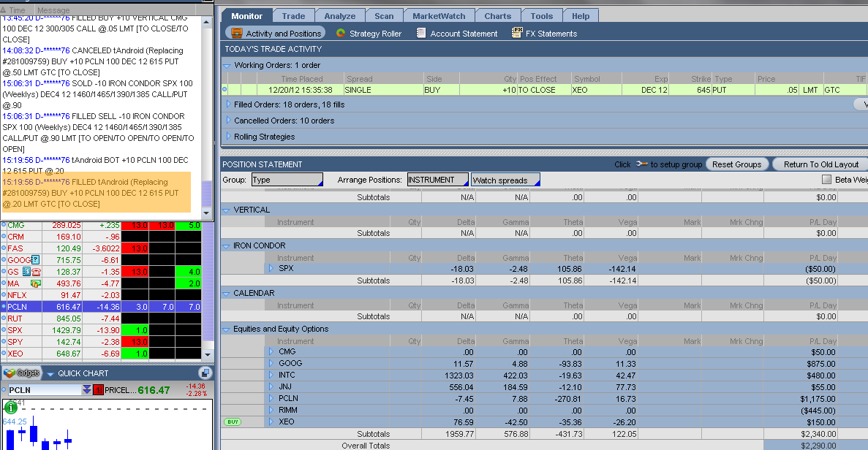Click the phone icon beside GS
Viewport: 868px width, 450px height.
point(36,272)
